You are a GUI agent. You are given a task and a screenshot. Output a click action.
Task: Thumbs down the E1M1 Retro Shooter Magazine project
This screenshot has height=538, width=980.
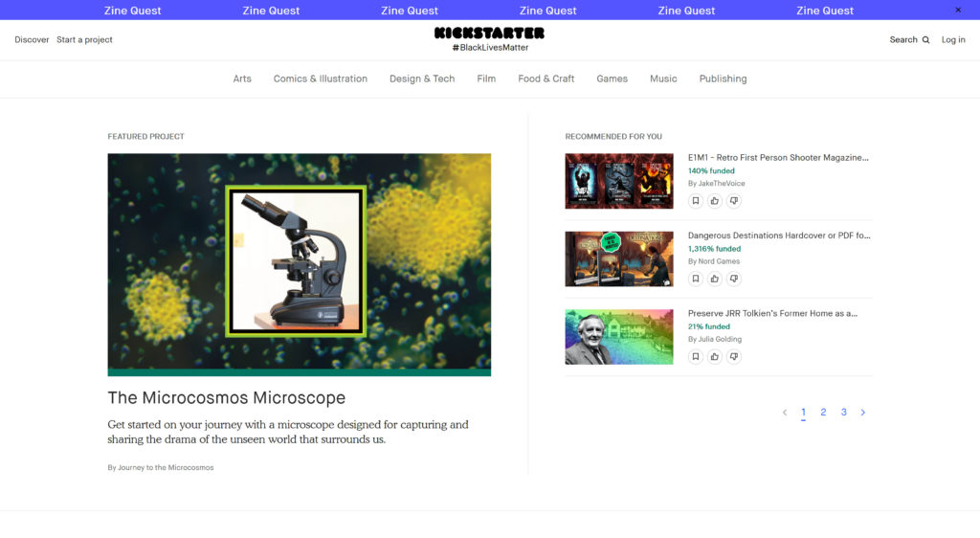(734, 201)
